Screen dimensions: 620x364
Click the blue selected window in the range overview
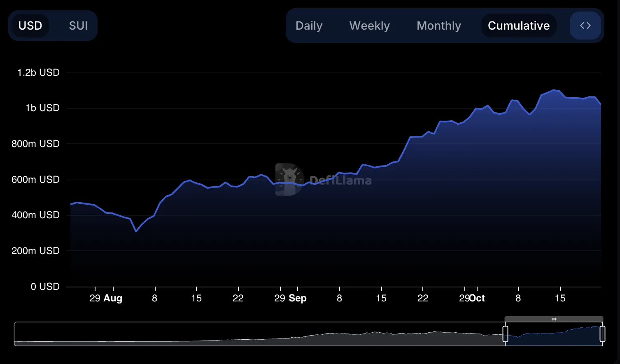click(x=554, y=334)
